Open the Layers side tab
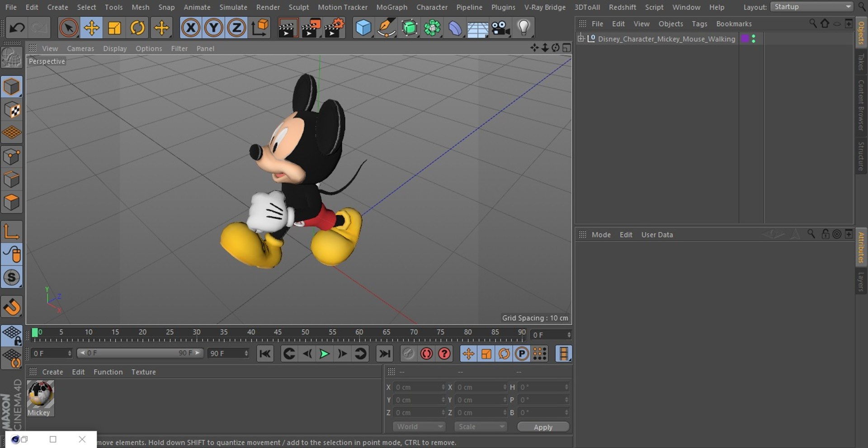 coord(861,282)
